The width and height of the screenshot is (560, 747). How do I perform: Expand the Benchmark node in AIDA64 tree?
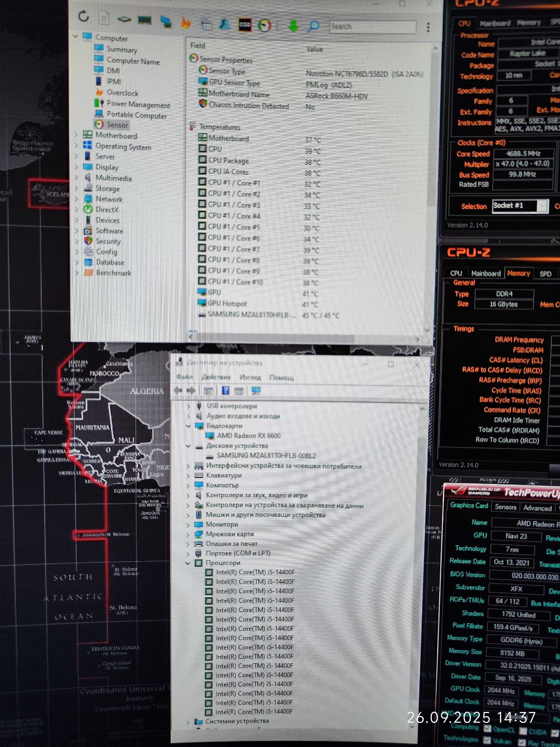(x=77, y=272)
